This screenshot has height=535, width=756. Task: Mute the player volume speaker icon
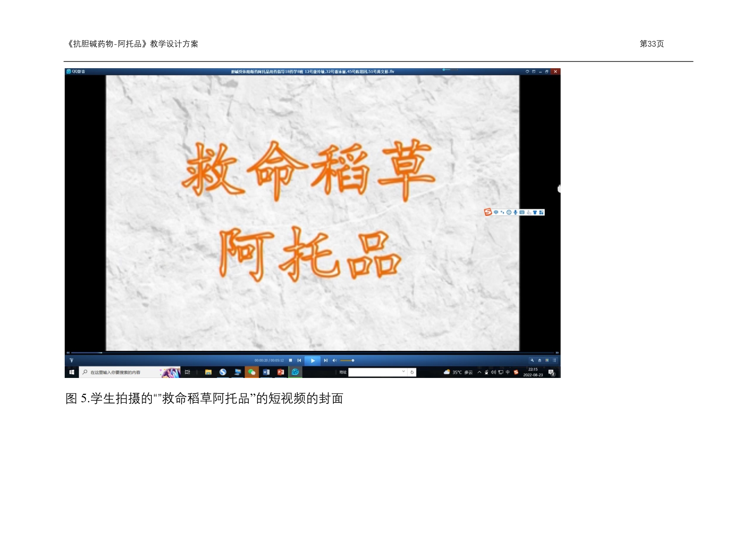click(334, 360)
